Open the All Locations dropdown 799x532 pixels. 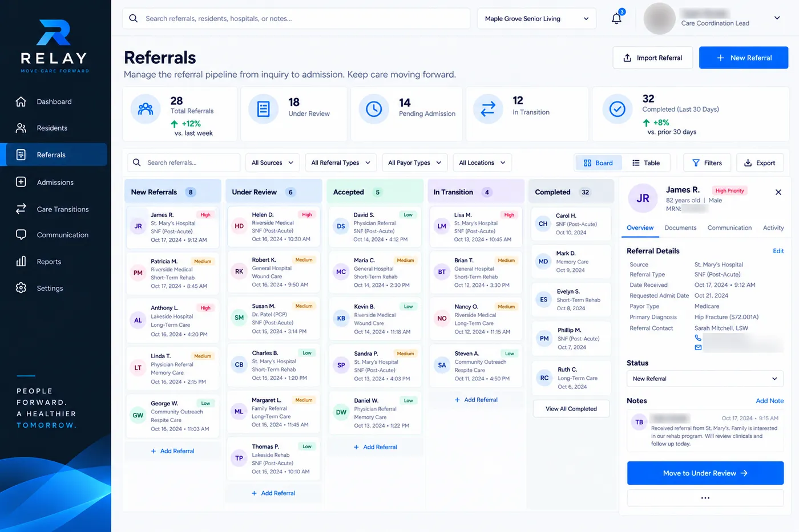pos(482,163)
